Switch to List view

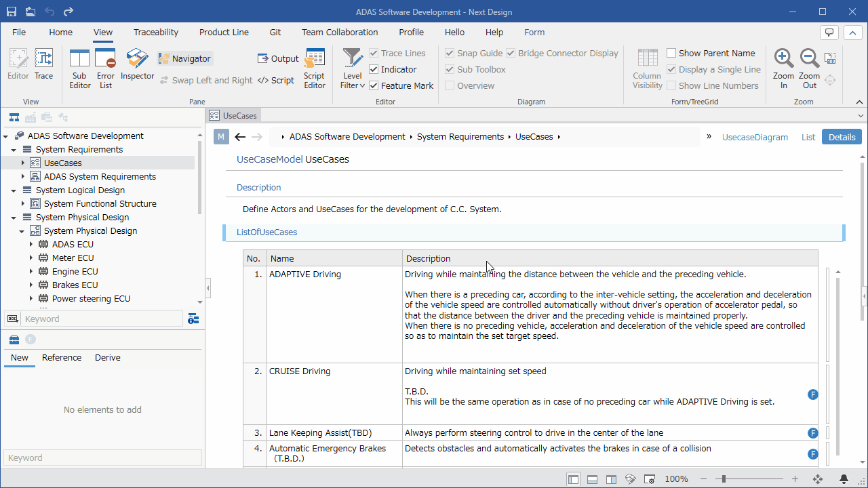click(808, 137)
